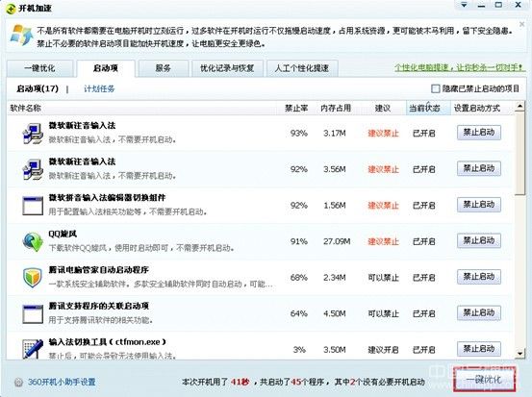Select the QQ旋风 row title

click(x=63, y=234)
